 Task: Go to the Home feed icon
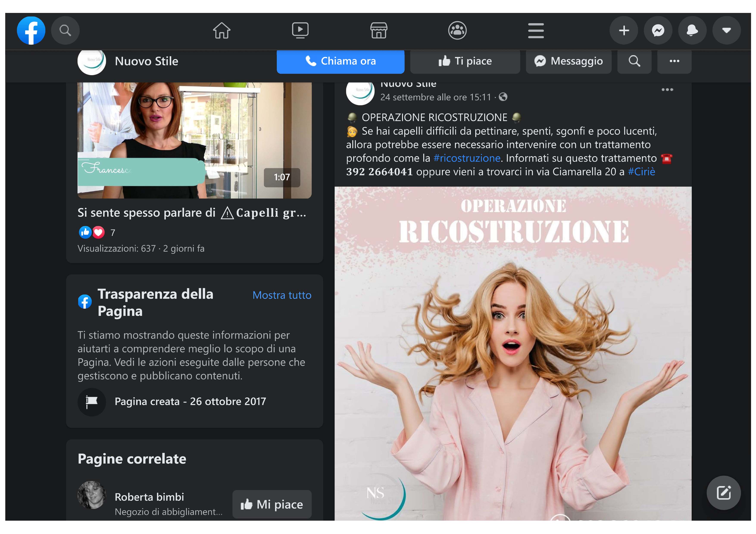pyautogui.click(x=222, y=31)
